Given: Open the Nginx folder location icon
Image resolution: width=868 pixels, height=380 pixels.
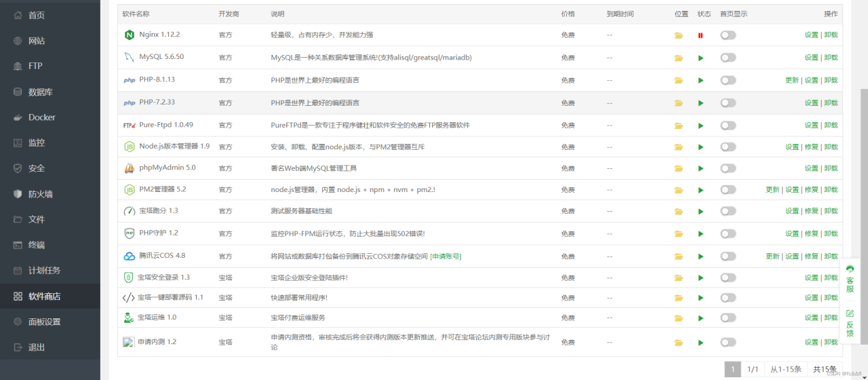Looking at the screenshot, I should [679, 35].
